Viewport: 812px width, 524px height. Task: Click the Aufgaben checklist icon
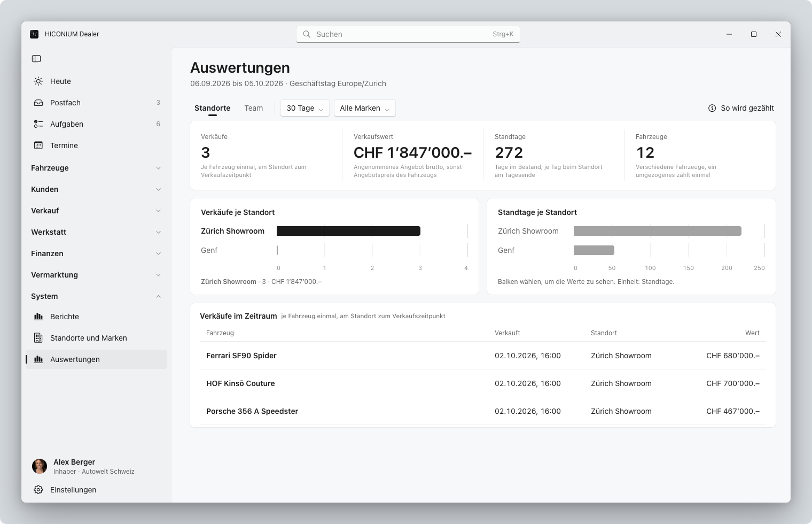click(38, 124)
